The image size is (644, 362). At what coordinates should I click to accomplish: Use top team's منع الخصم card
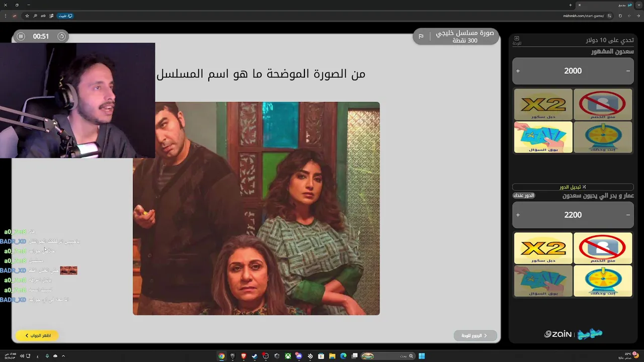click(x=603, y=105)
